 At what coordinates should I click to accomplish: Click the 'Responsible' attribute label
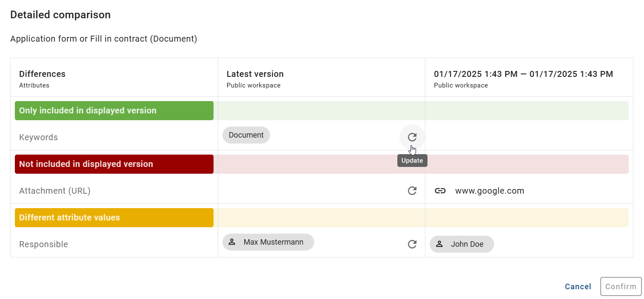(43, 244)
